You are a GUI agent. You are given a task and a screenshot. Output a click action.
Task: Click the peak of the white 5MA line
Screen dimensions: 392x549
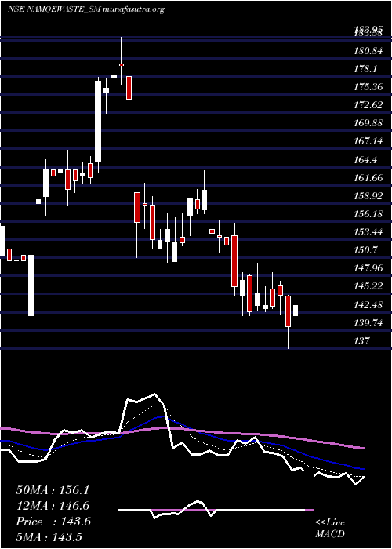154,394
